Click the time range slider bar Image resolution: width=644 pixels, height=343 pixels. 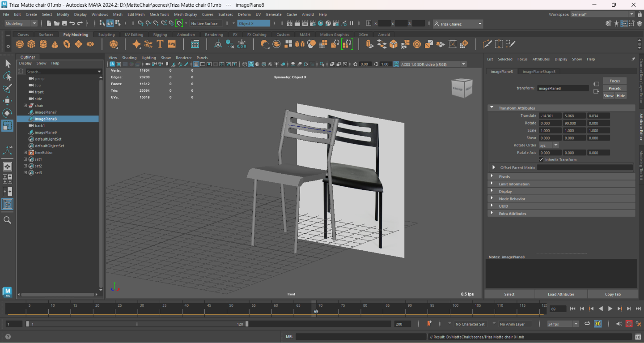(x=136, y=324)
